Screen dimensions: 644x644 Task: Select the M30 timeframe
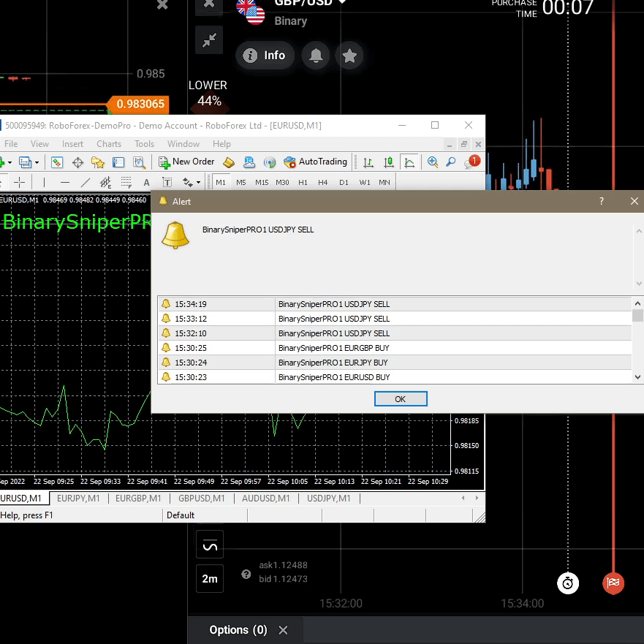282,182
